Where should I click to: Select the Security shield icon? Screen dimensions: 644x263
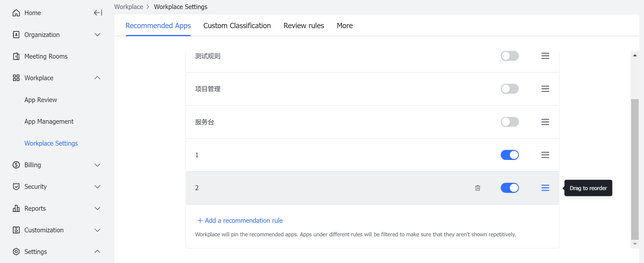(x=16, y=187)
